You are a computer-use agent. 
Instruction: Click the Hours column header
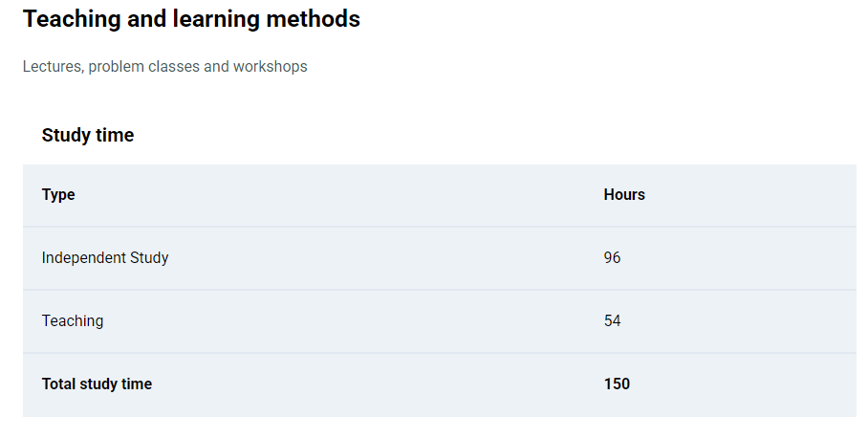point(624,195)
